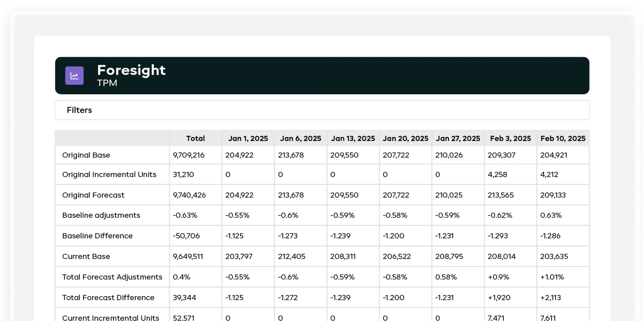Click Original Base value 210,026
This screenshot has width=644, height=321.
coord(449,155)
